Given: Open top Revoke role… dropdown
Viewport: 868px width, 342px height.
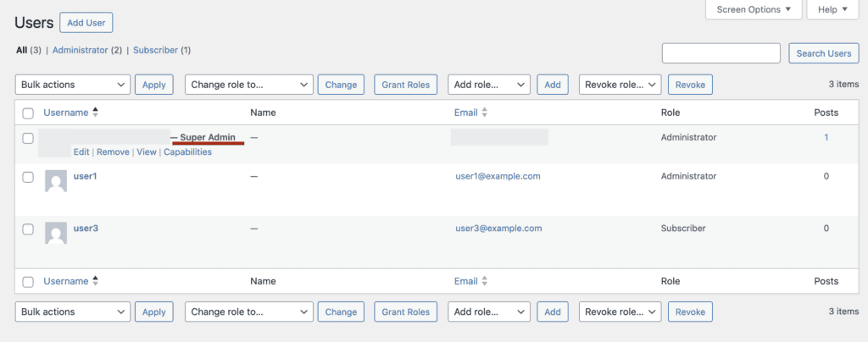Looking at the screenshot, I should coord(620,85).
